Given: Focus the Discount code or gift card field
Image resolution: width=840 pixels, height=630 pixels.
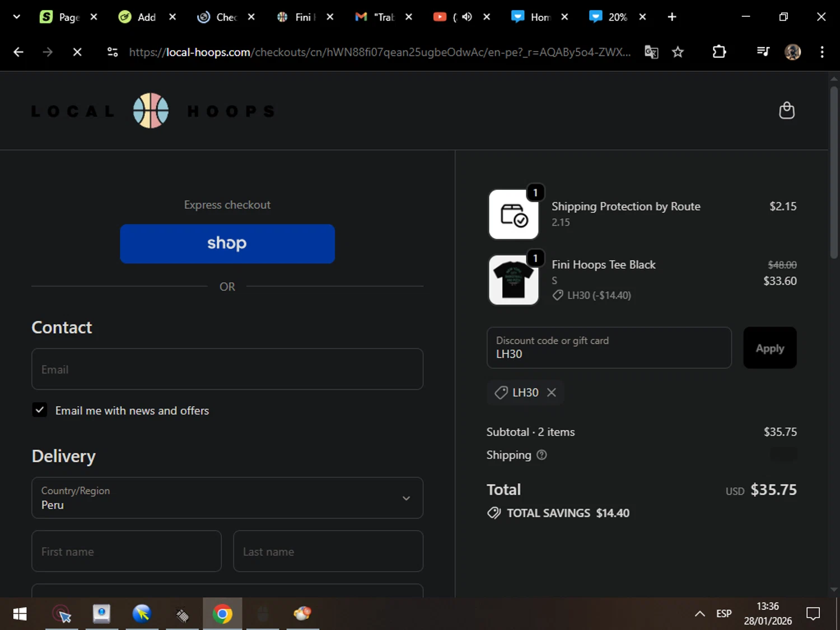Looking at the screenshot, I should tap(609, 348).
